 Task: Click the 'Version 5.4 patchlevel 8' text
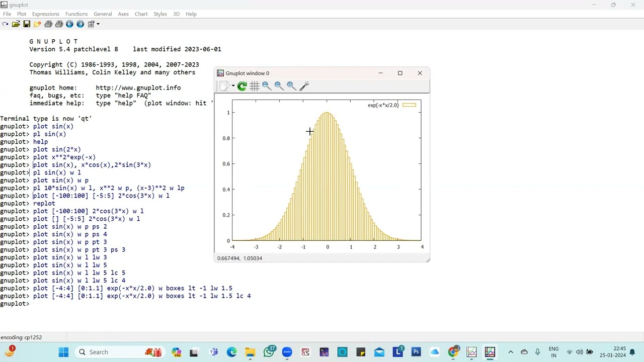[73, 49]
